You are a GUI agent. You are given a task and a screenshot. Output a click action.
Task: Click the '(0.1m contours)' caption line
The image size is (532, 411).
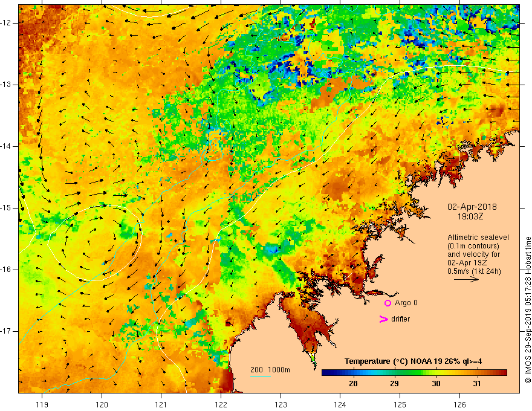pyautogui.click(x=473, y=246)
